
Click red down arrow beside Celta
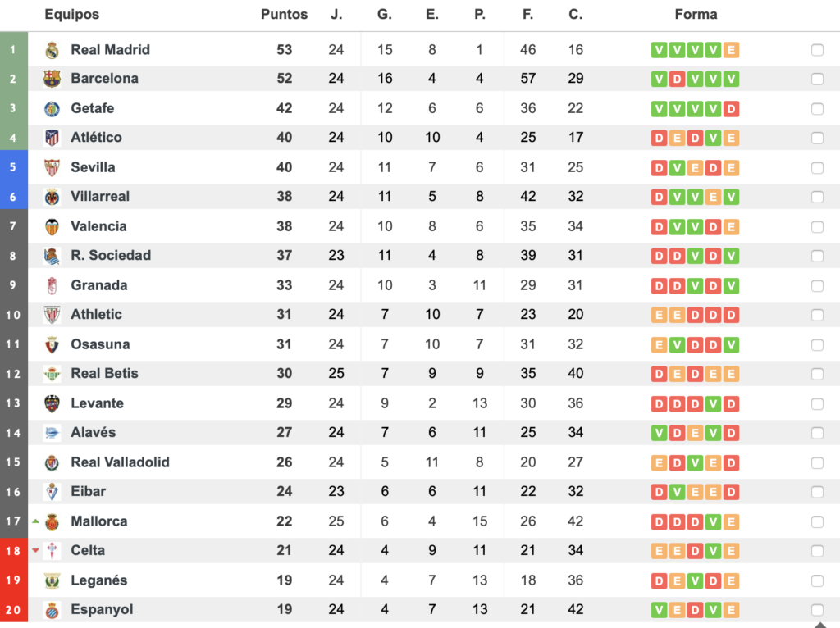pos(35,550)
